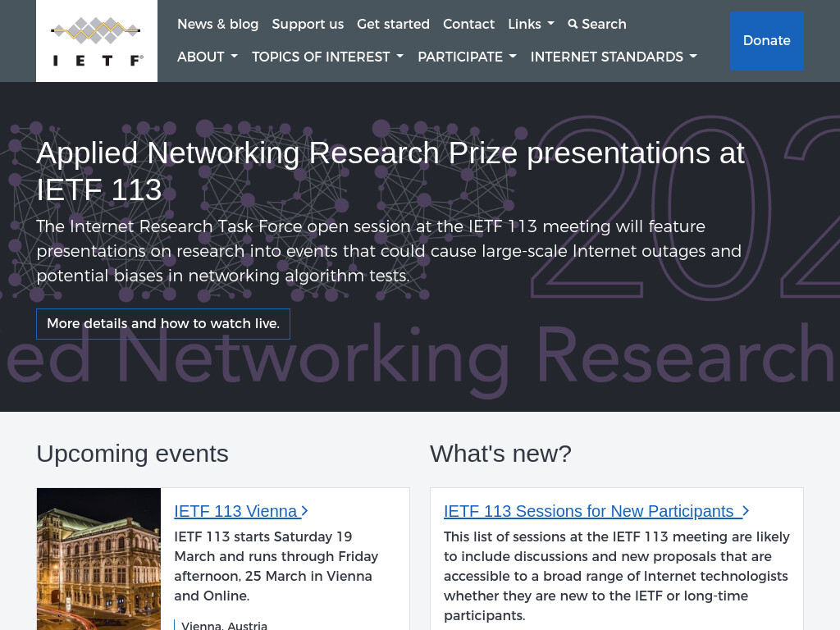The image size is (840, 630).
Task: Click the Vienna, Austria location text
Action: click(x=224, y=625)
